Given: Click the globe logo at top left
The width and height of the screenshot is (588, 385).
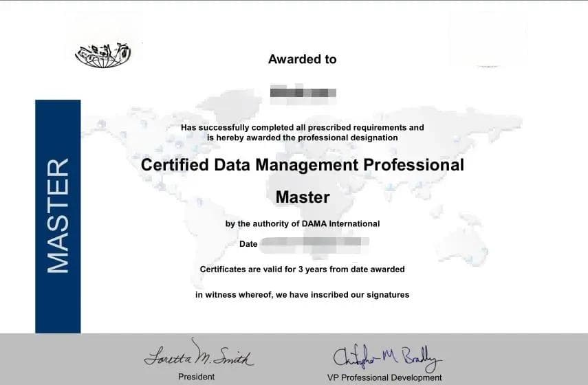Looking at the screenshot, I should (x=103, y=55).
